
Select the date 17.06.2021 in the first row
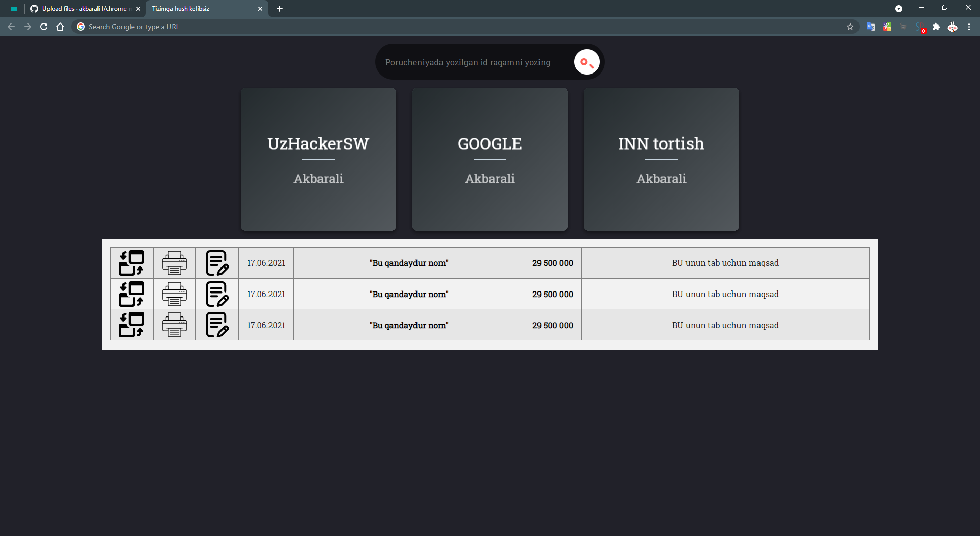[266, 263]
